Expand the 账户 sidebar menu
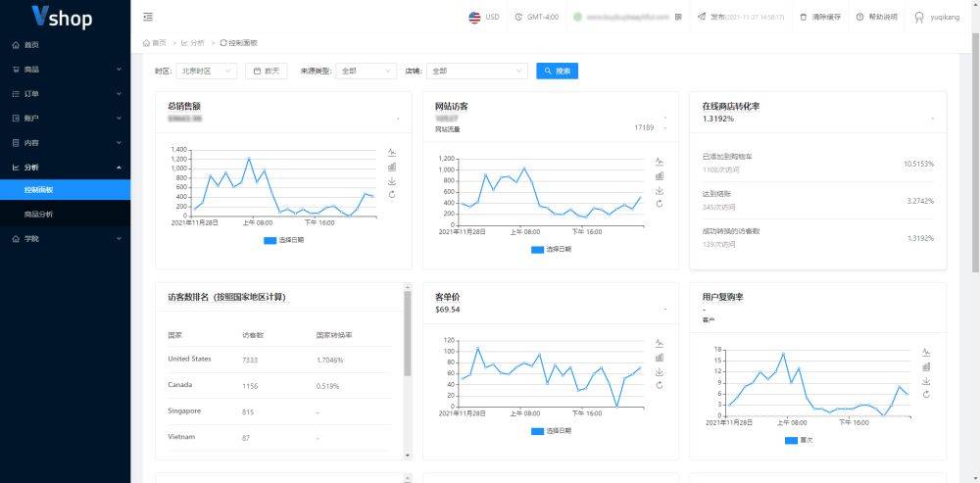The image size is (980, 483). pyautogui.click(x=65, y=119)
